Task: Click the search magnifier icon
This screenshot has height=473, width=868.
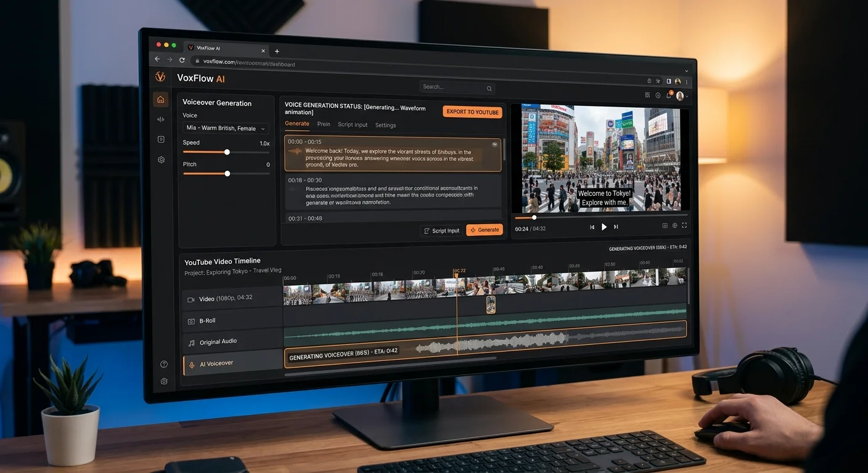Action: (489, 89)
